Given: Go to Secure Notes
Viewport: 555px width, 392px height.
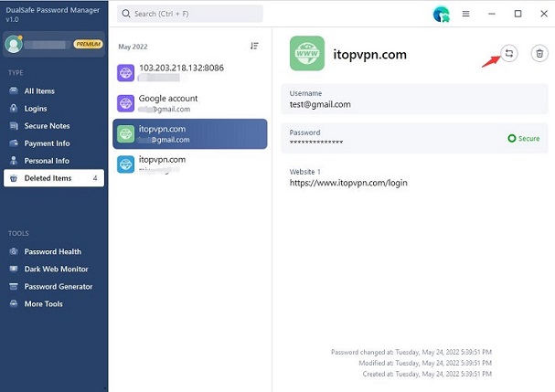Looking at the screenshot, I should tap(47, 126).
